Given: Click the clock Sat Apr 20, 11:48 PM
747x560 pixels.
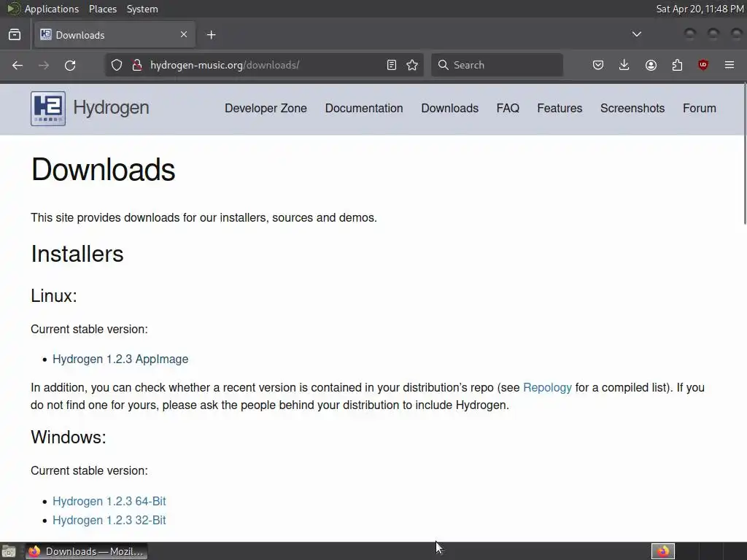Looking at the screenshot, I should click(700, 9).
